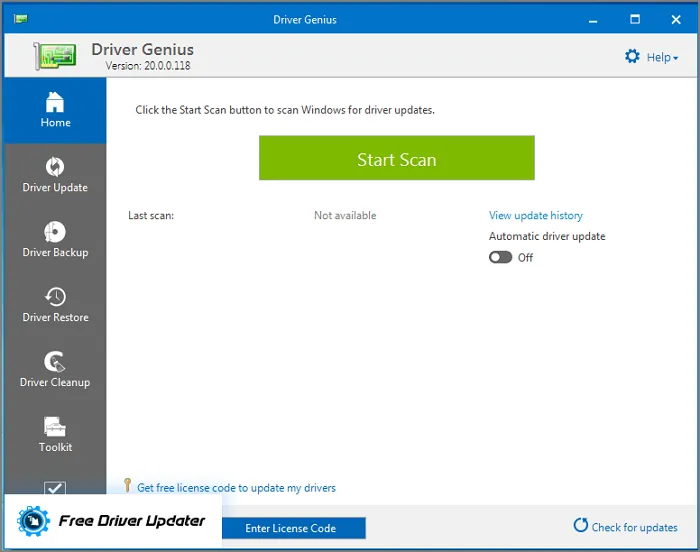Enable the Automatic driver update switch
This screenshot has width=700, height=552.
tap(500, 257)
